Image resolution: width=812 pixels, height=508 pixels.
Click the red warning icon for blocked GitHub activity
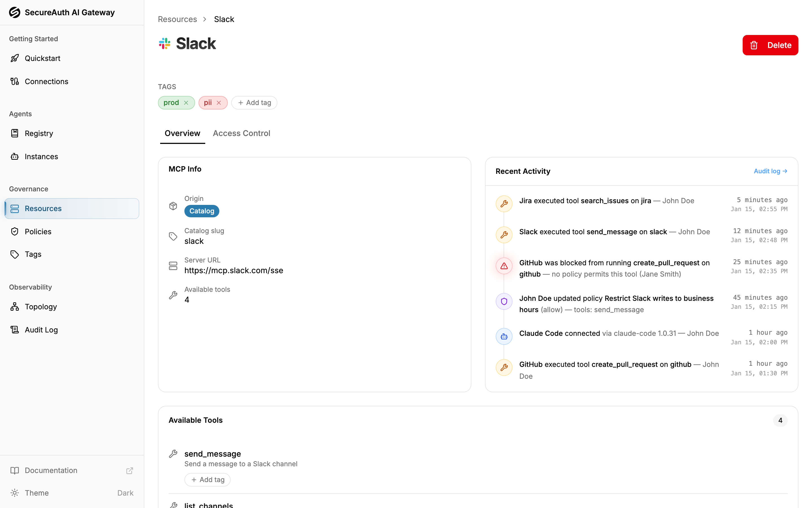[504, 266]
